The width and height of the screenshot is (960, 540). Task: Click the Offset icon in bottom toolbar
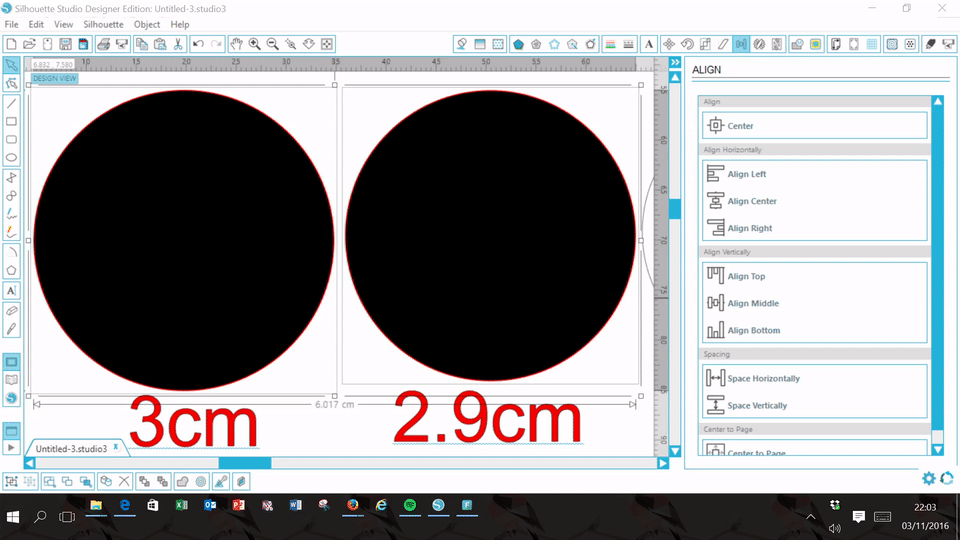point(201,481)
